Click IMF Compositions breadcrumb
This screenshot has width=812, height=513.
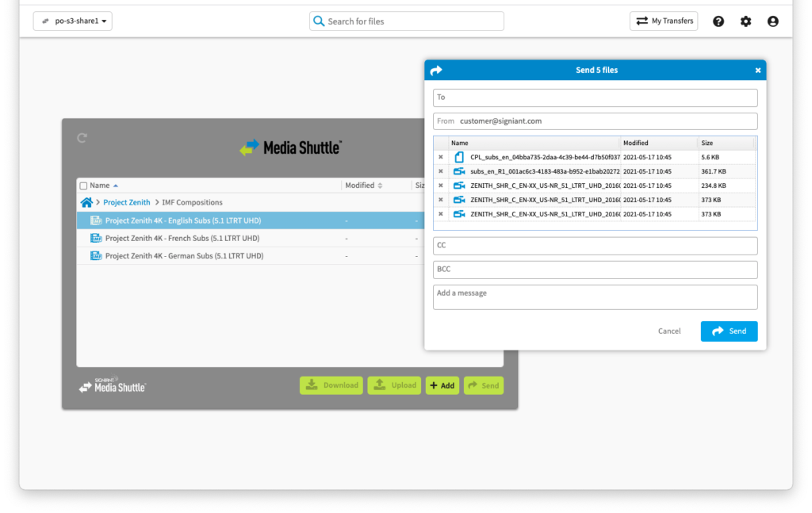(x=192, y=202)
